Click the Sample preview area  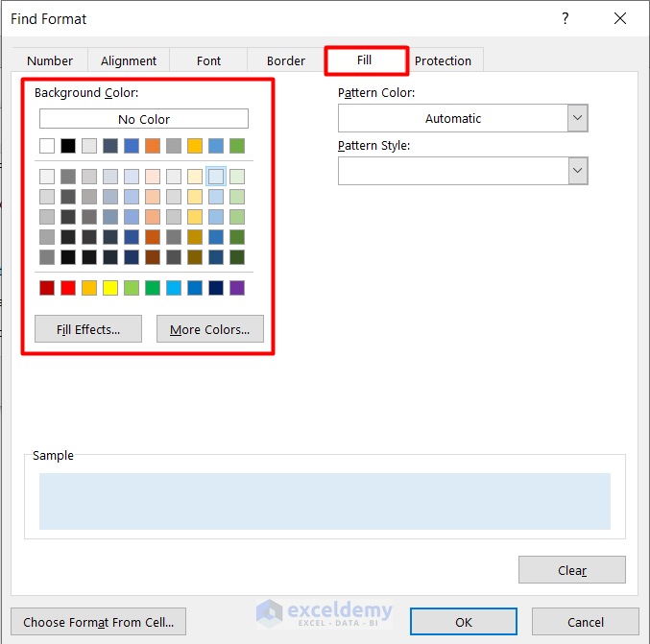tap(325, 501)
